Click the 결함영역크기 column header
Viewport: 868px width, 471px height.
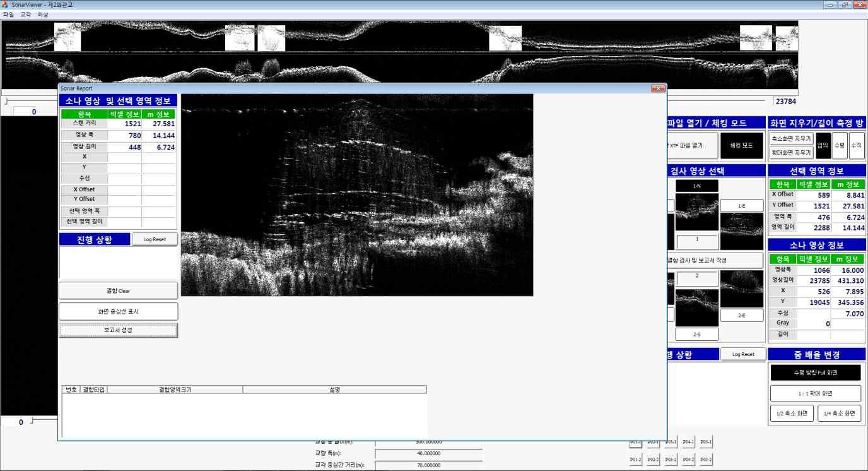[x=175, y=390]
